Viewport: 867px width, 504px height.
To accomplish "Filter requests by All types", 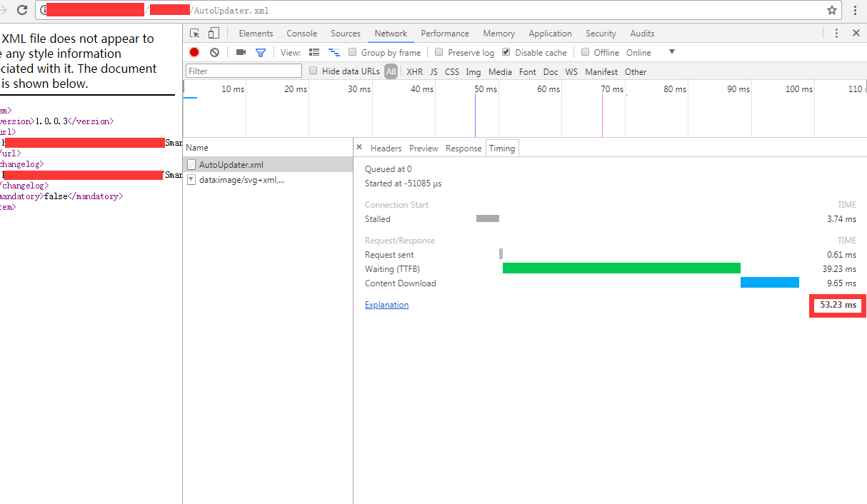I will pos(391,71).
